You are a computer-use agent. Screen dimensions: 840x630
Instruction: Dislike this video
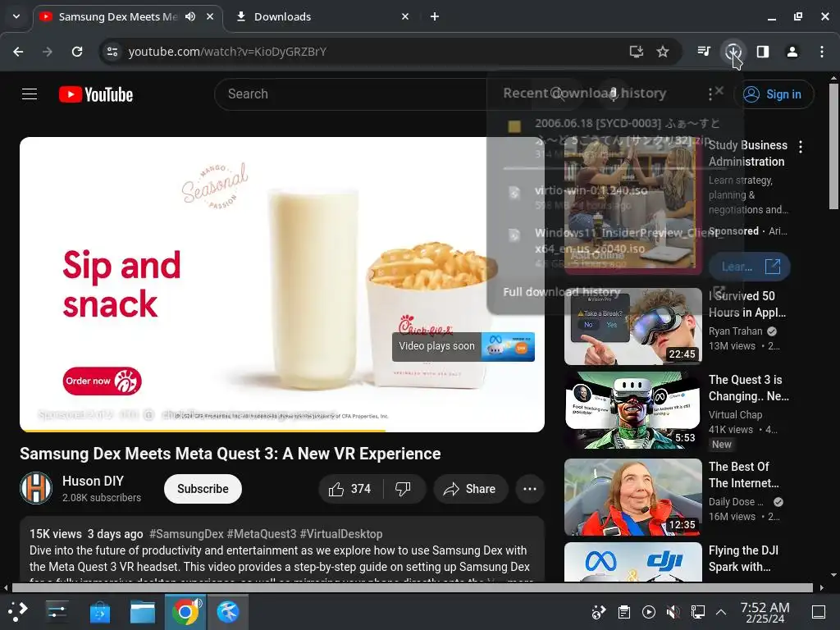pos(403,489)
